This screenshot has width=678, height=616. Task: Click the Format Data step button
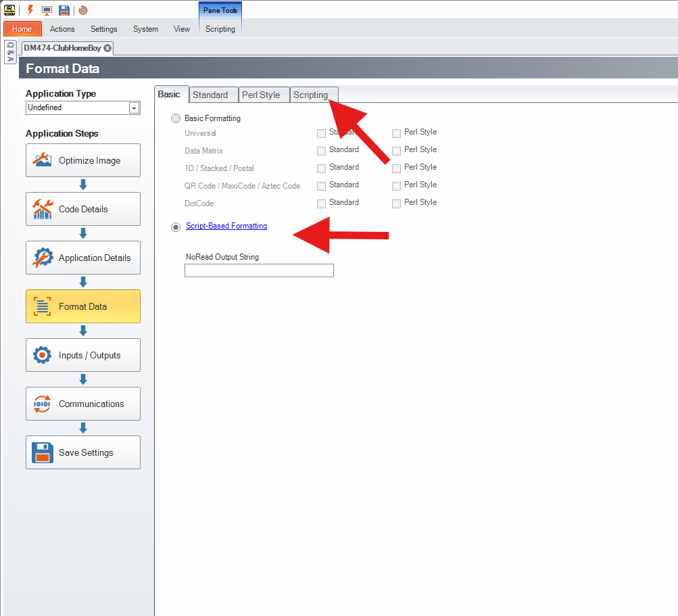click(82, 306)
